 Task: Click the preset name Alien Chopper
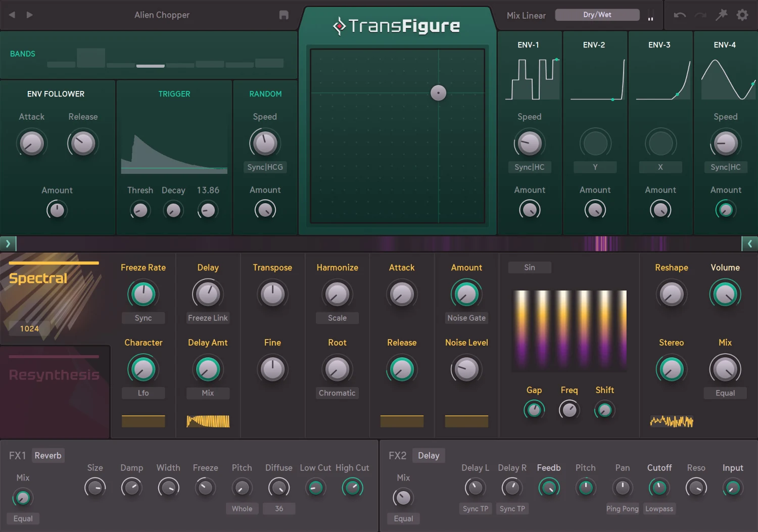(x=162, y=15)
